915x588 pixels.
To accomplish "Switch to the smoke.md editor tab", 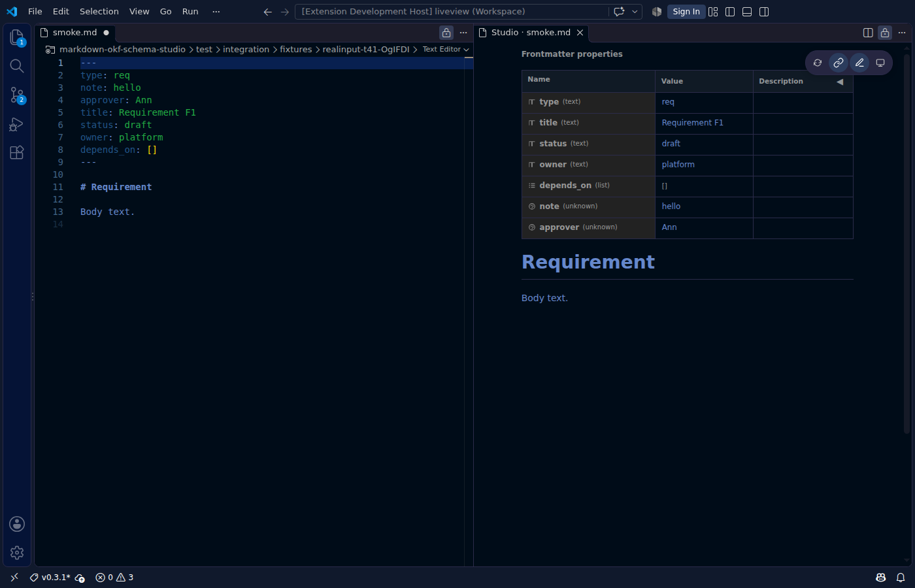I will 75,33.
